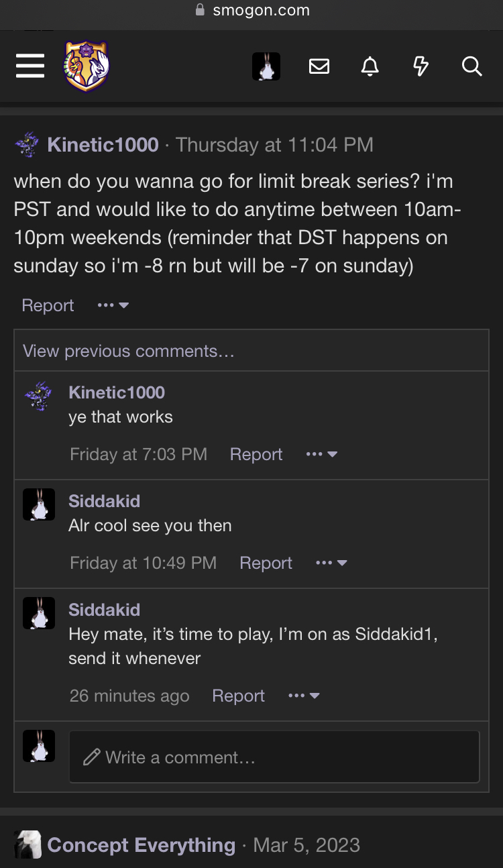This screenshot has width=503, height=868.
Task: Report the comment posted 26 minutes ago
Action: coord(238,696)
